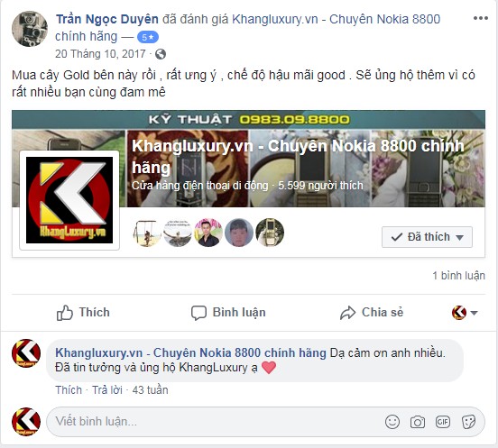The width and height of the screenshot is (498, 448).
Task: Click the 20 Tháng 10, 2017 timestamp
Action: [100, 54]
